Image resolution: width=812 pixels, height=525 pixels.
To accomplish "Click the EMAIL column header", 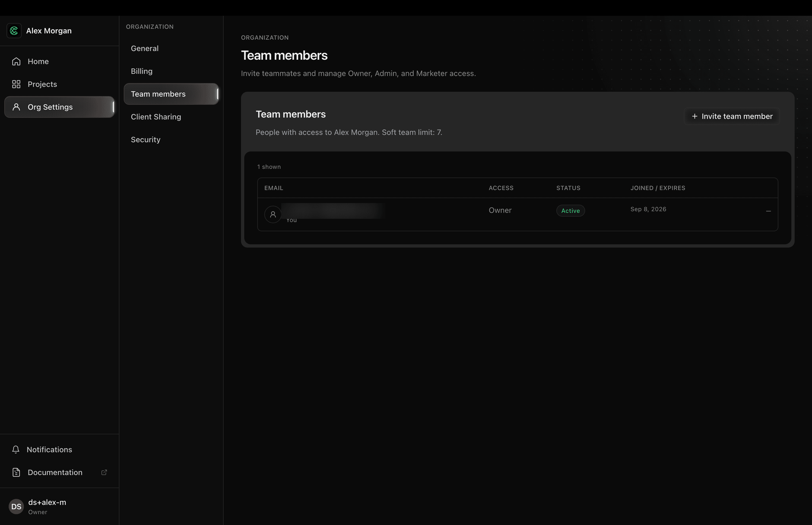I will tap(274, 188).
